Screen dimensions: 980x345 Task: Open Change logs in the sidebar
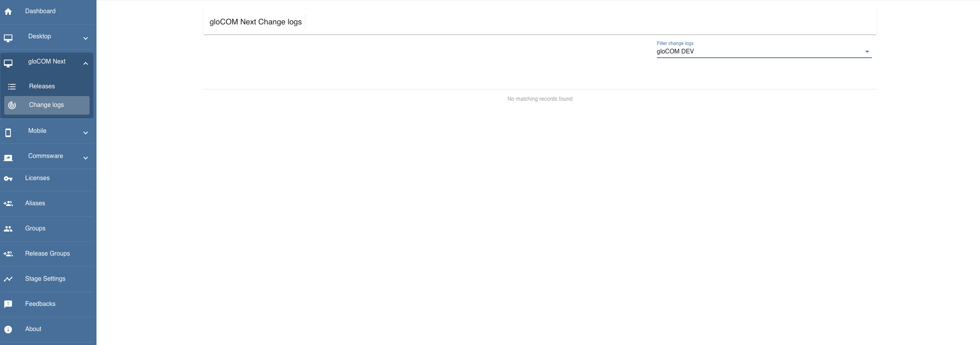tap(47, 105)
